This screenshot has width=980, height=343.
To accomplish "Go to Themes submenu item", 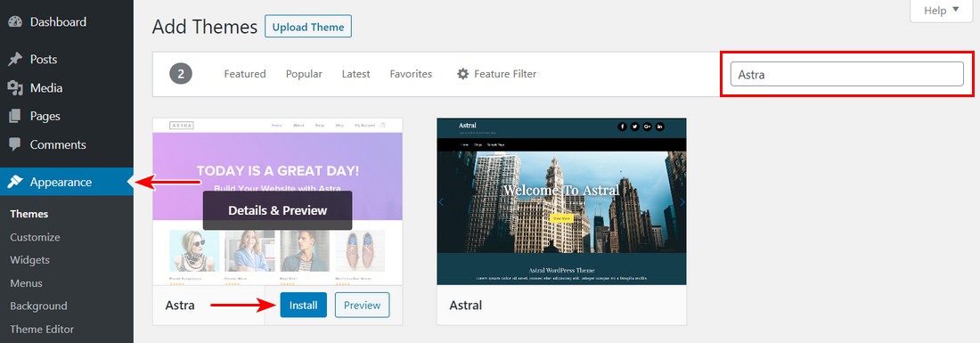I will click(x=29, y=214).
